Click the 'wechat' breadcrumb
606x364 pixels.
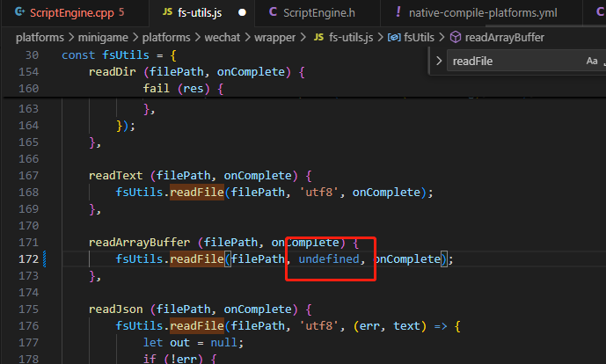223,38
